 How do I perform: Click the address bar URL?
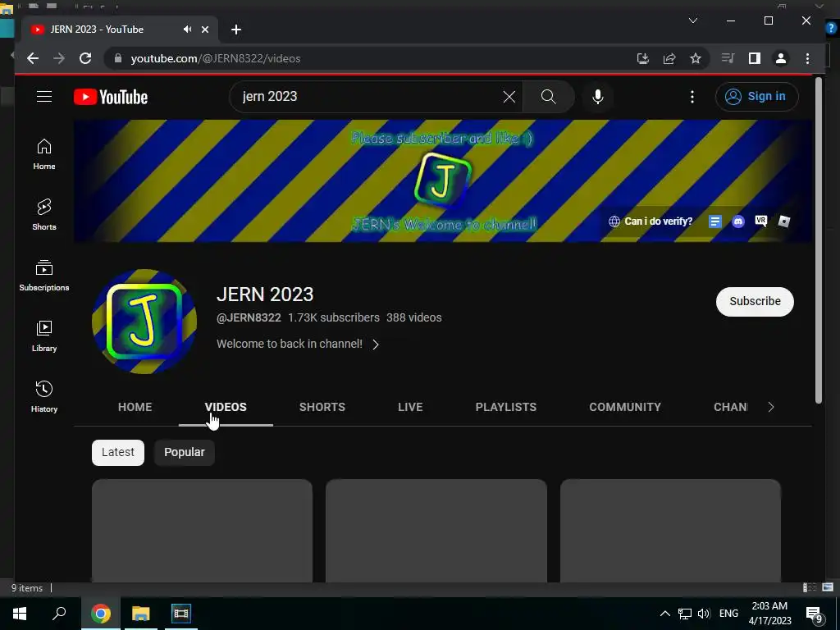click(216, 58)
